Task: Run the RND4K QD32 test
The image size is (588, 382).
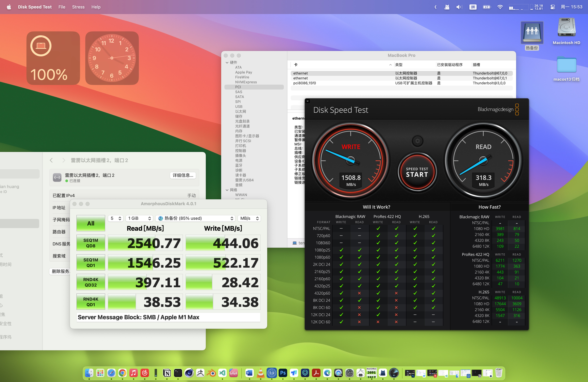Action: tap(91, 282)
